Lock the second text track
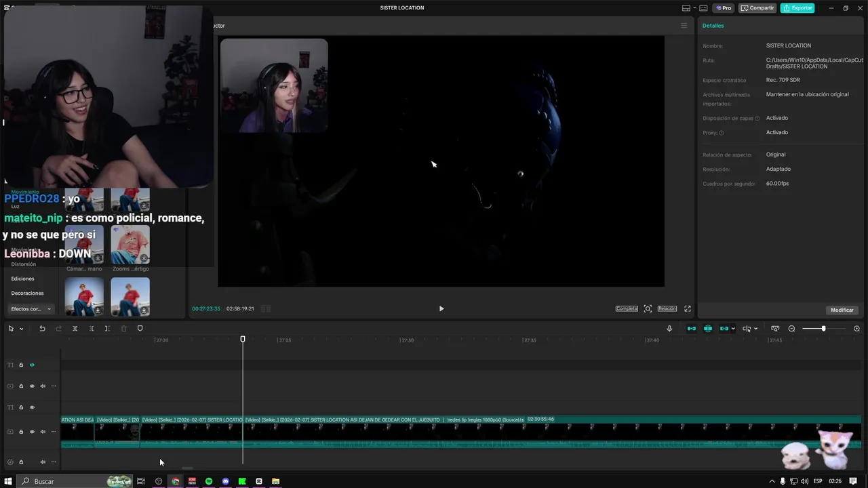This screenshot has height=488, width=868. 21,407
